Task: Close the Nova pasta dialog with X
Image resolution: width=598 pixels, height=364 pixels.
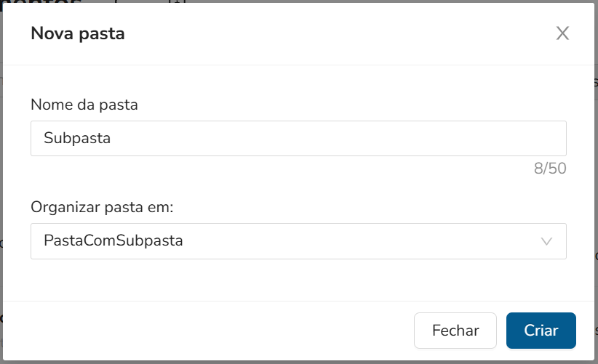Action: [562, 33]
